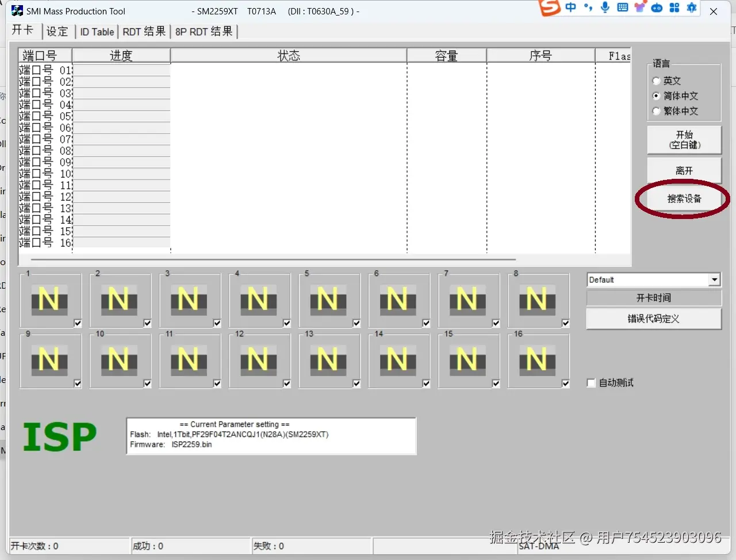
Task: Click port 15 status N icon
Action: [467, 360]
